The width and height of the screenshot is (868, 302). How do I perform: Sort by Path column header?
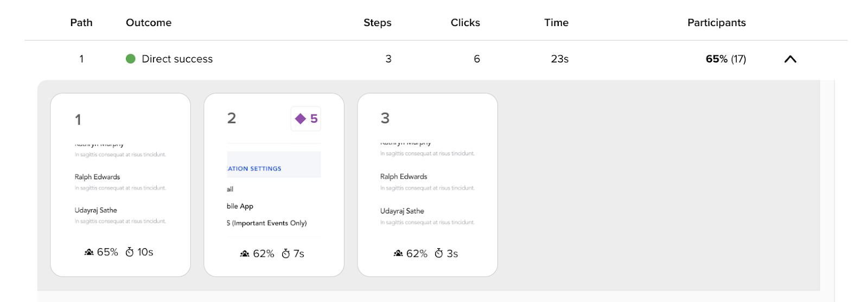[81, 23]
